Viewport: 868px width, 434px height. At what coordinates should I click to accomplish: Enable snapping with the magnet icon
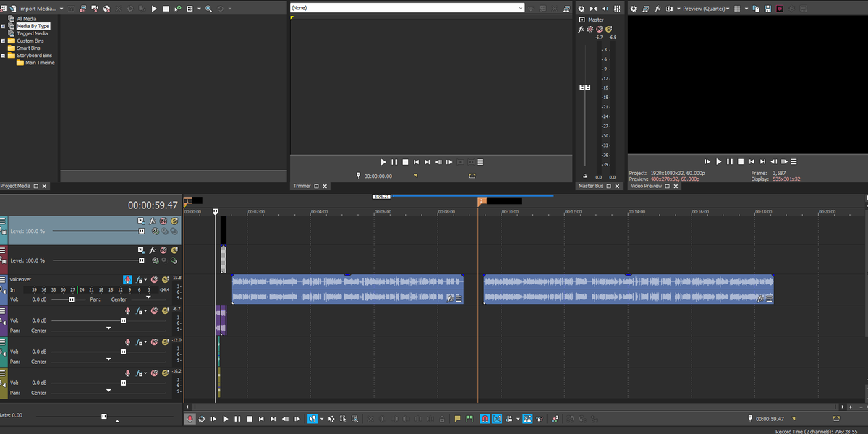click(485, 419)
